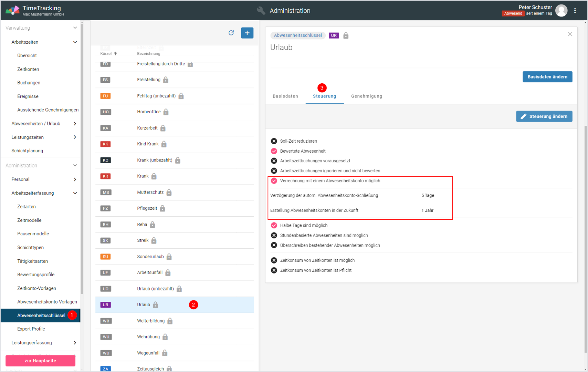Click the Steuerung ändern button

pos(544,116)
